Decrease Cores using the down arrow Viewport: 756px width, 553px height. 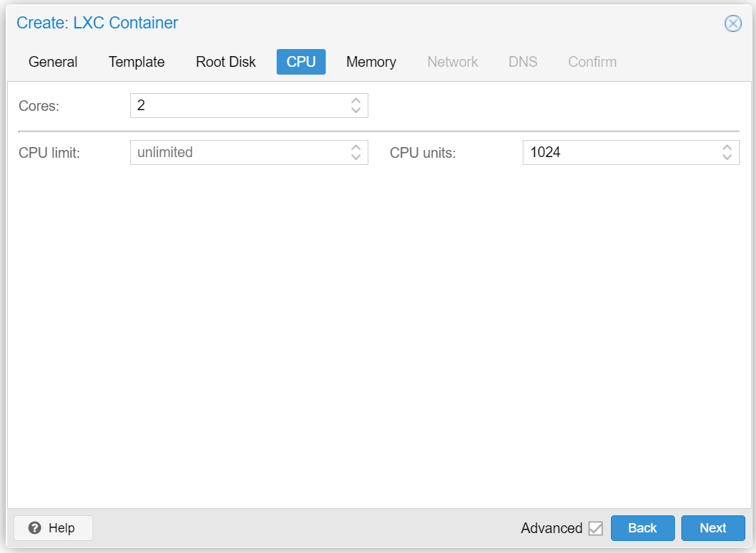click(356, 111)
